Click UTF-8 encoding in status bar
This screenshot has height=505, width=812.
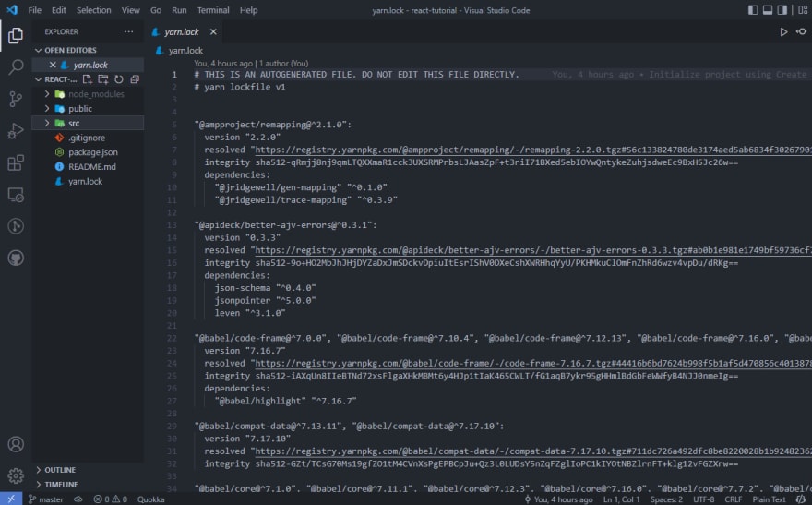pyautogui.click(x=704, y=499)
